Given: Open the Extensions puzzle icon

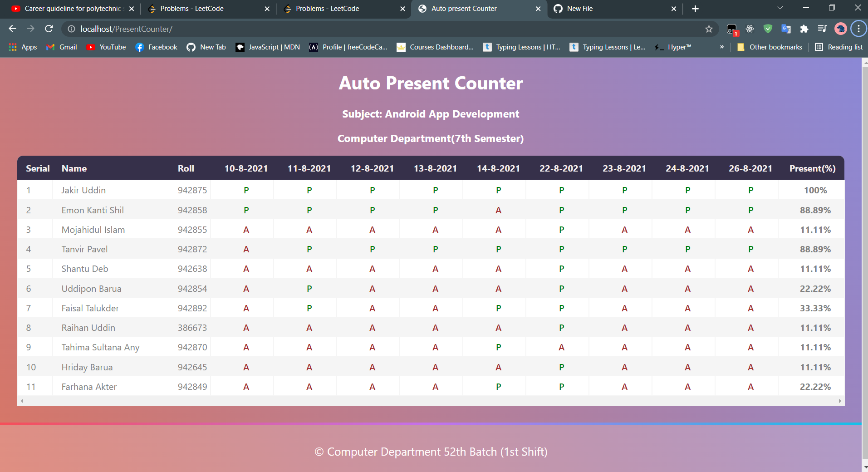Looking at the screenshot, I should coord(804,29).
